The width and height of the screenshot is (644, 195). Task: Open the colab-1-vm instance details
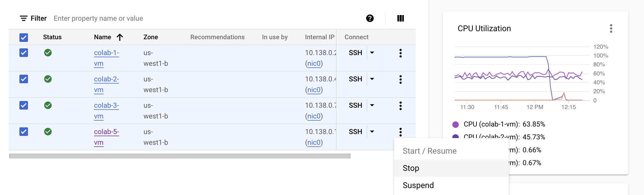point(106,58)
